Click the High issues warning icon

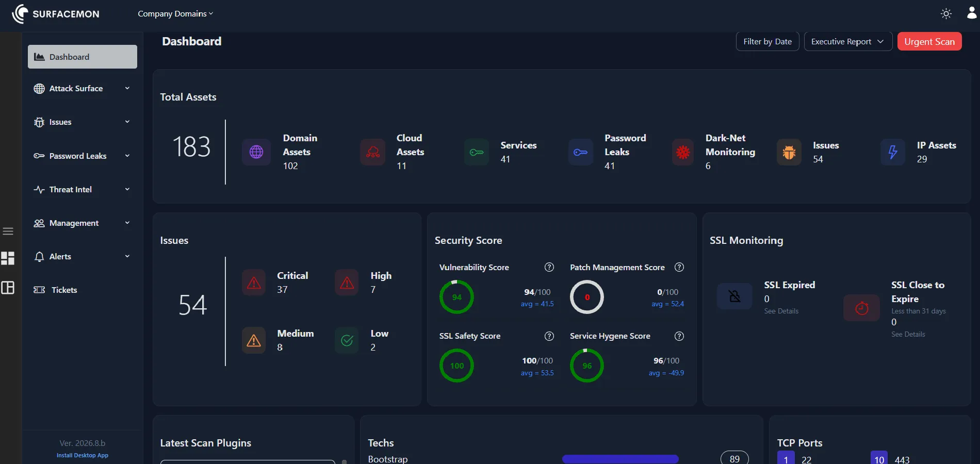[347, 283]
